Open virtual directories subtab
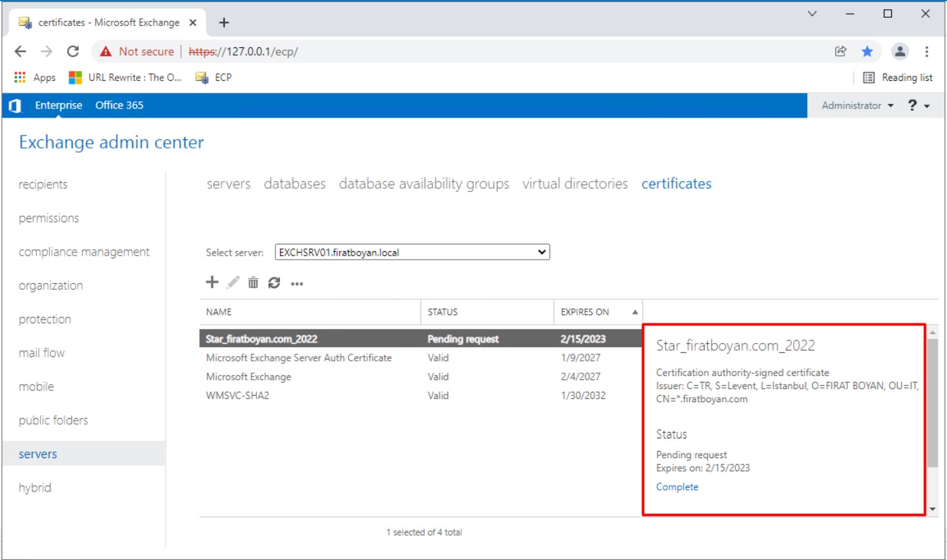 (x=575, y=184)
